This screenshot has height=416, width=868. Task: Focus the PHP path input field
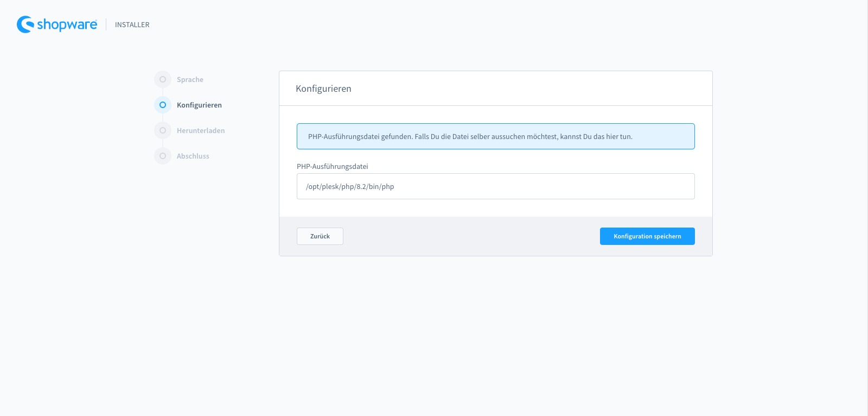pyautogui.click(x=495, y=186)
